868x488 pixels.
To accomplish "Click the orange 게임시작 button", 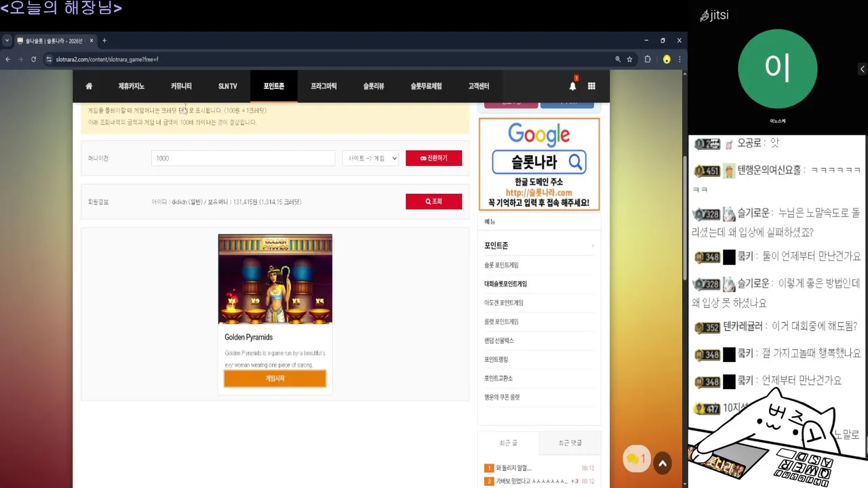I will tap(275, 379).
